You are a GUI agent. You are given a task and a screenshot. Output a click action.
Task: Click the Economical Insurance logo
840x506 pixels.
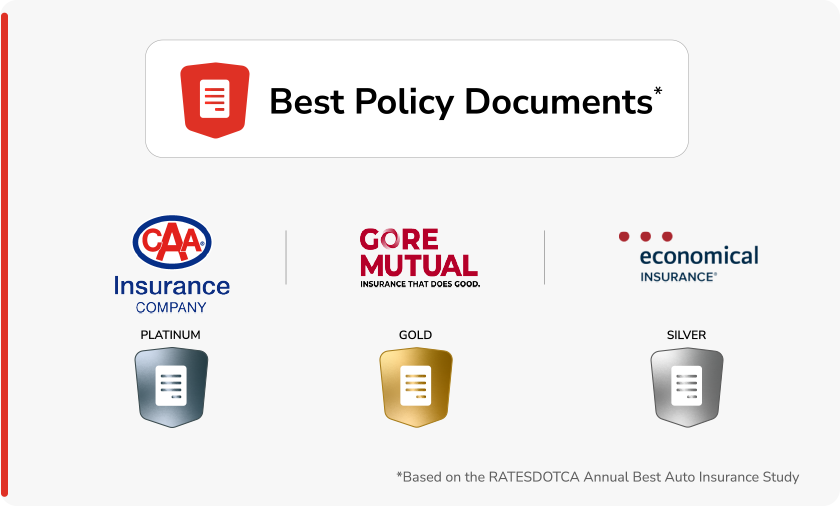[688, 257]
